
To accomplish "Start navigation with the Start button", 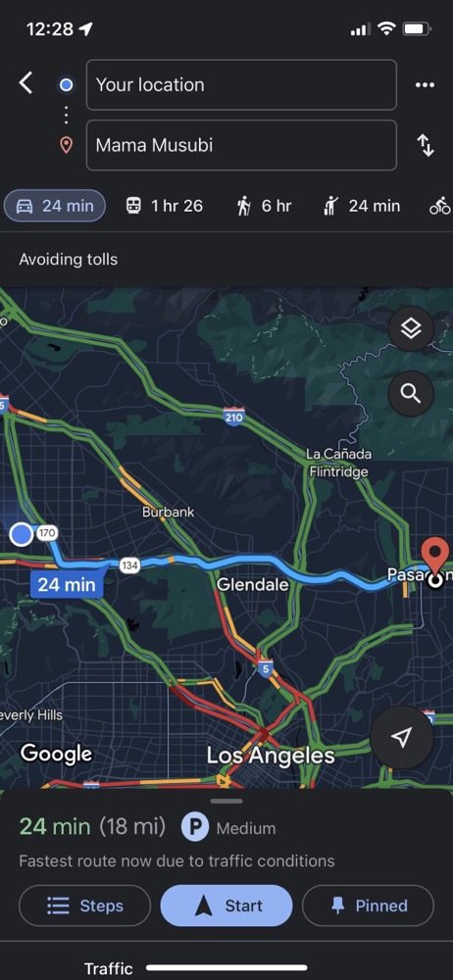I will (226, 906).
